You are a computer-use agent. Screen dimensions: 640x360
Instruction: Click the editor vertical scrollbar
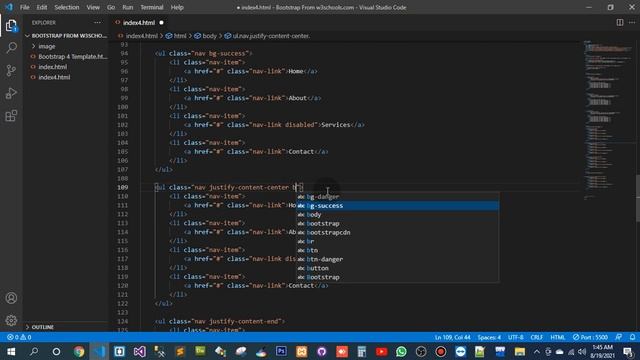(638, 198)
